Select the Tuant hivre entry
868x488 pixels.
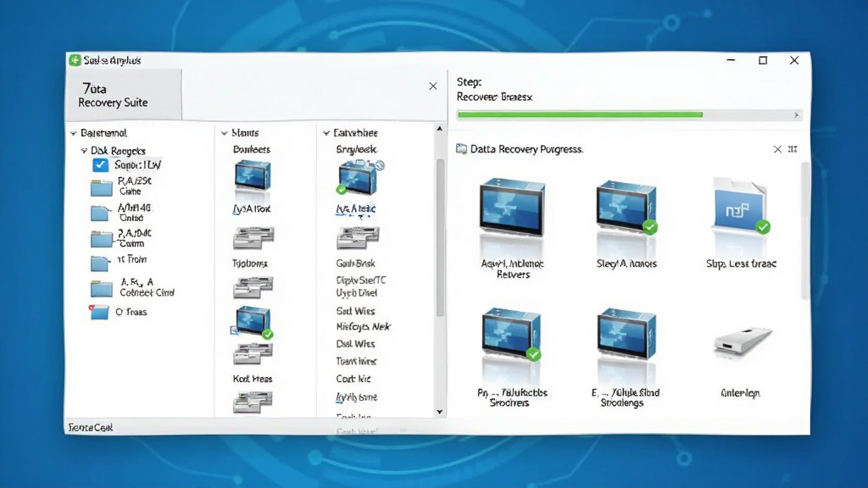coord(356,361)
